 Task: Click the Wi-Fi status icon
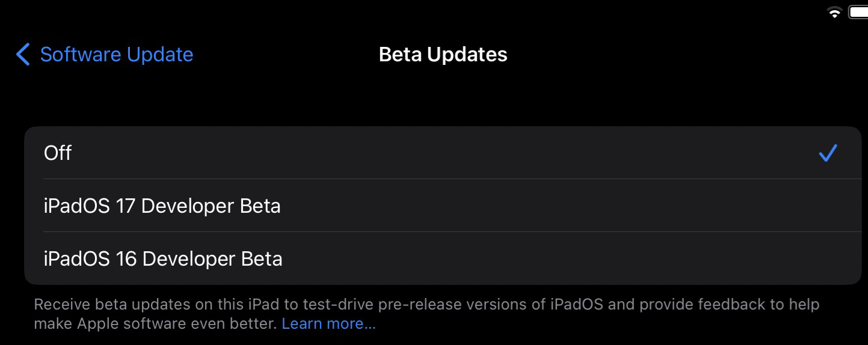(834, 13)
